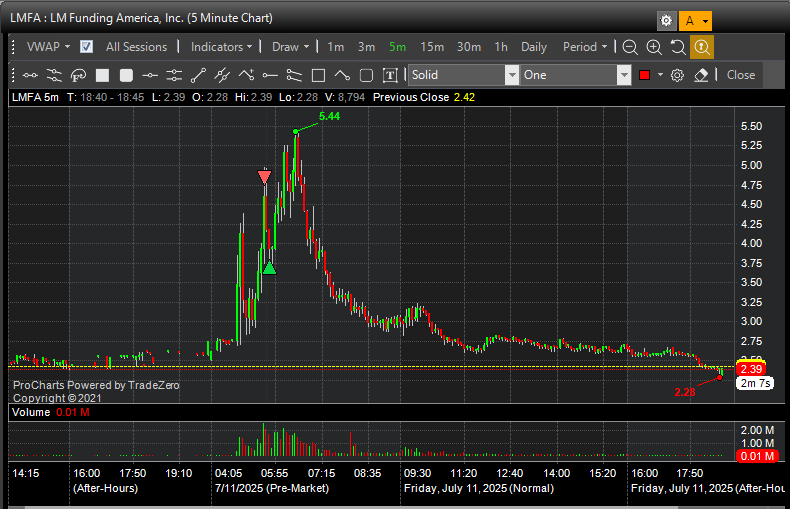Click the red drawing color swatch
Screen dimensions: 790x509
[x=644, y=75]
